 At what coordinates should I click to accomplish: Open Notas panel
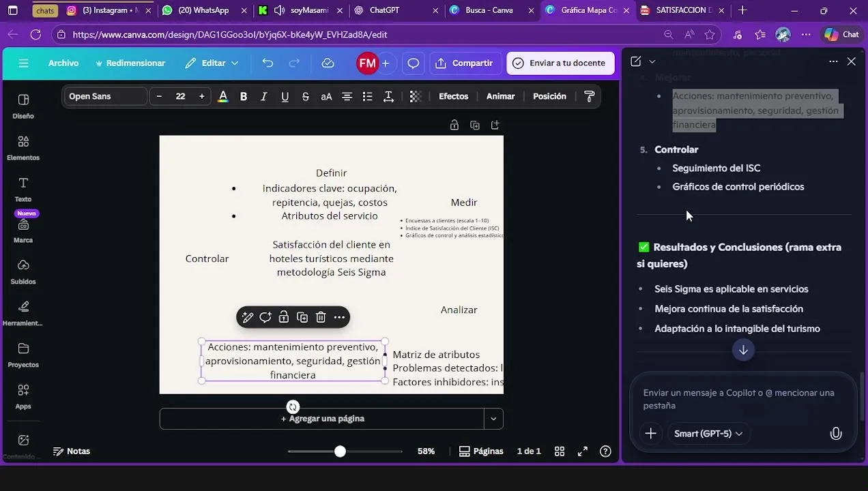coord(72,451)
